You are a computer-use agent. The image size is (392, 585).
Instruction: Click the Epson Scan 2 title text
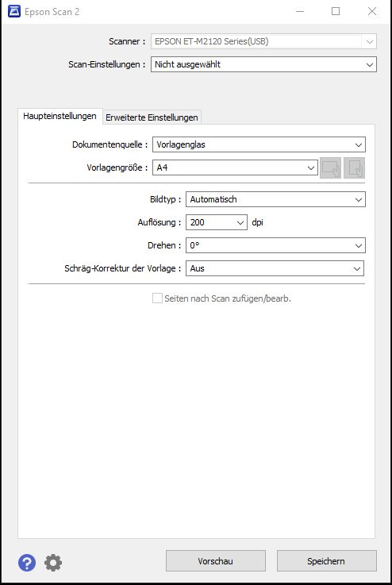[52, 12]
